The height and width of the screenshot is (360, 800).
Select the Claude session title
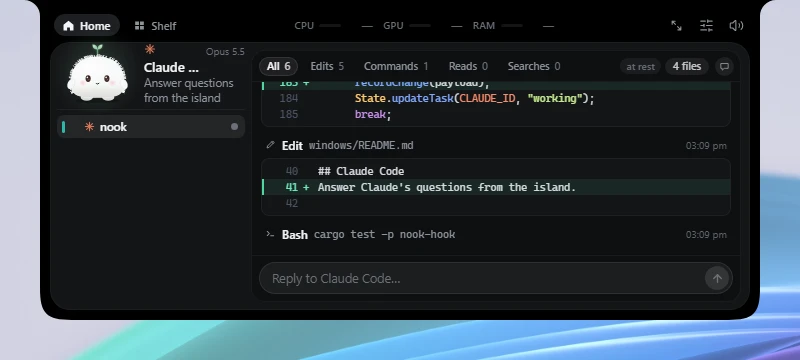click(x=171, y=67)
